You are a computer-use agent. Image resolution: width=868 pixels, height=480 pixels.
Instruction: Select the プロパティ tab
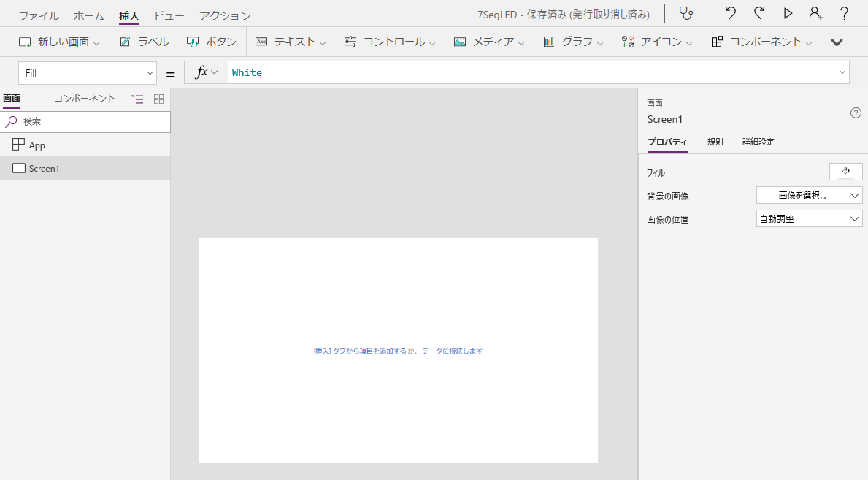pyautogui.click(x=667, y=142)
